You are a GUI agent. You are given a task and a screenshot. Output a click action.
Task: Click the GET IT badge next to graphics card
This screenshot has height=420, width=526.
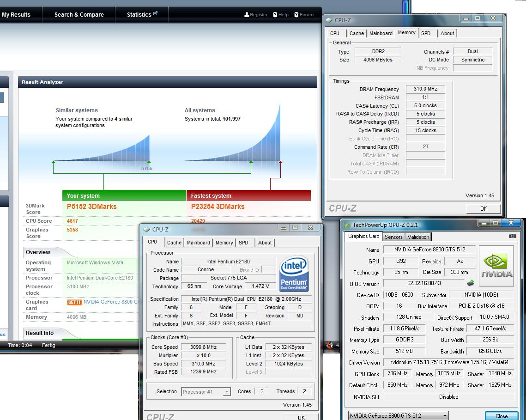coord(74,302)
